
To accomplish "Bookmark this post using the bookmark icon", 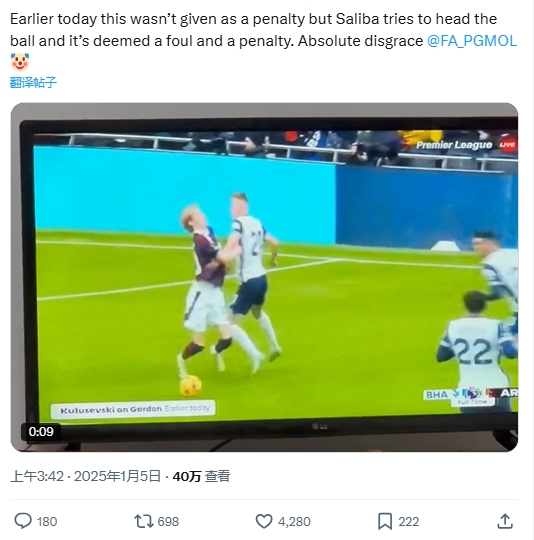I will coord(385,521).
